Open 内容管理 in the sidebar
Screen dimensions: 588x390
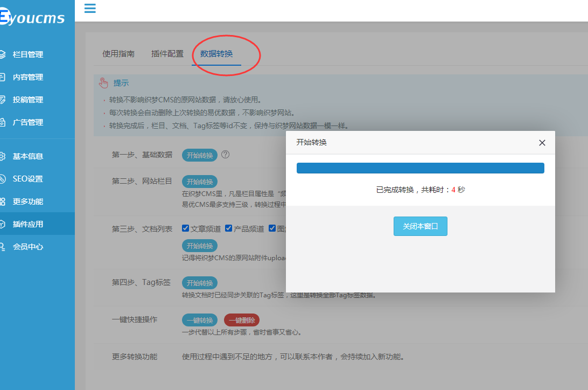pyautogui.click(x=28, y=77)
